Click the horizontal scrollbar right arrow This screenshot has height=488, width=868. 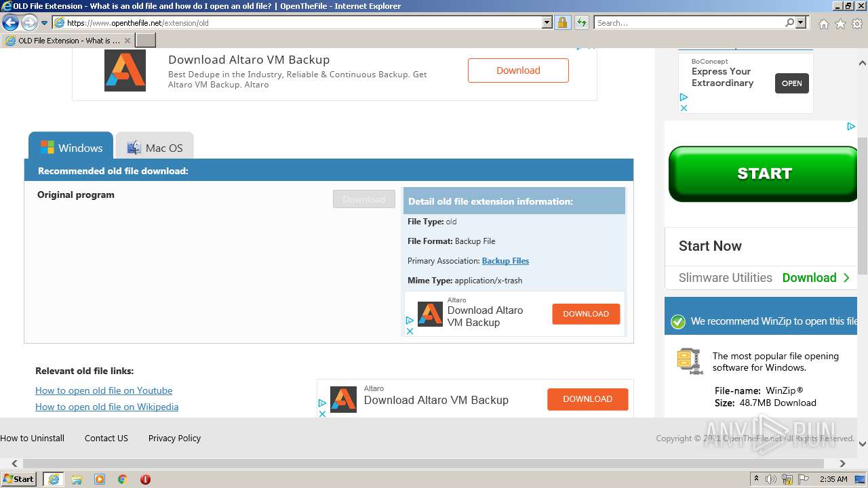click(x=842, y=464)
